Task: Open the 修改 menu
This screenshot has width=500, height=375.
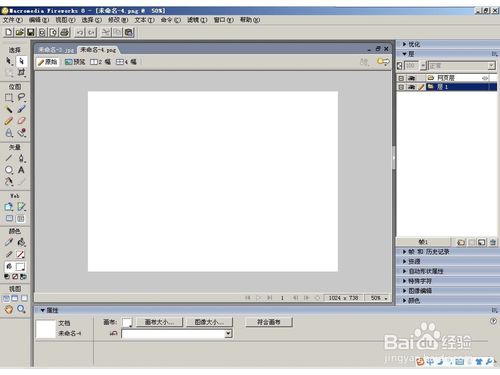Action: pyautogui.click(x=118, y=20)
